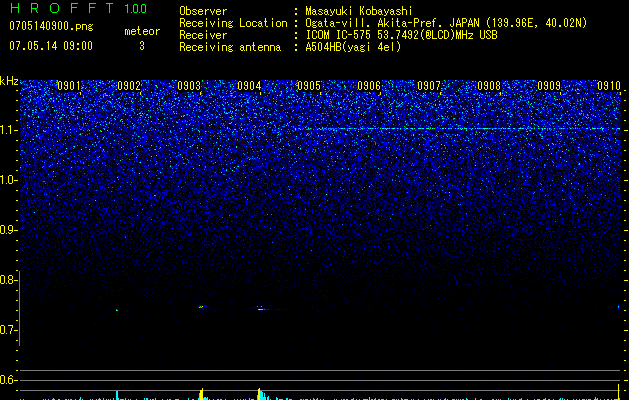The image size is (629, 400).
Task: Click the yellow intensity peak below 0903
Action: click(202, 394)
